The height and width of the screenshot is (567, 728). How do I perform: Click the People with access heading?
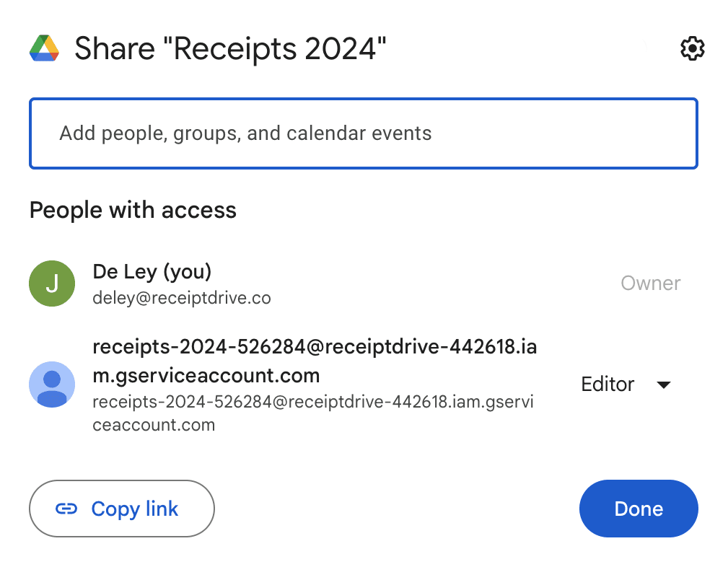[x=133, y=211]
